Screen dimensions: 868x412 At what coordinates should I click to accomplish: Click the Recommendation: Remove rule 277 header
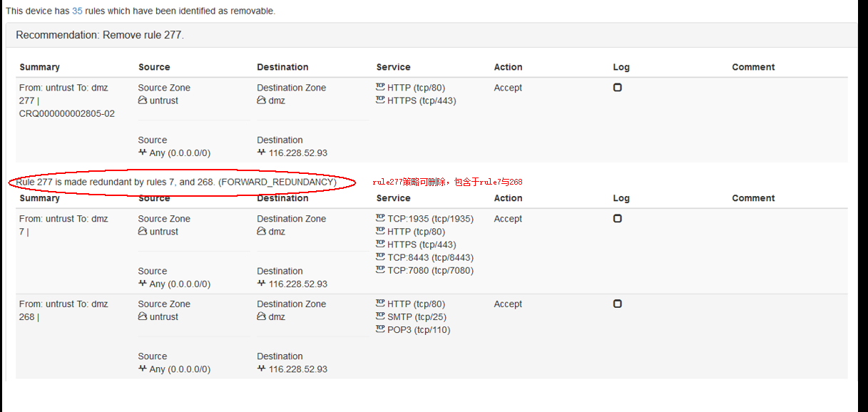[100, 35]
